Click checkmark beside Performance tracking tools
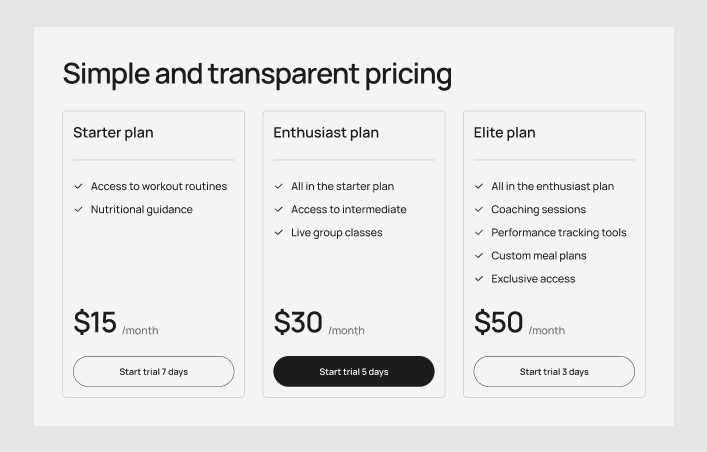Screen dimensions: 707x452 pyautogui.click(x=479, y=232)
